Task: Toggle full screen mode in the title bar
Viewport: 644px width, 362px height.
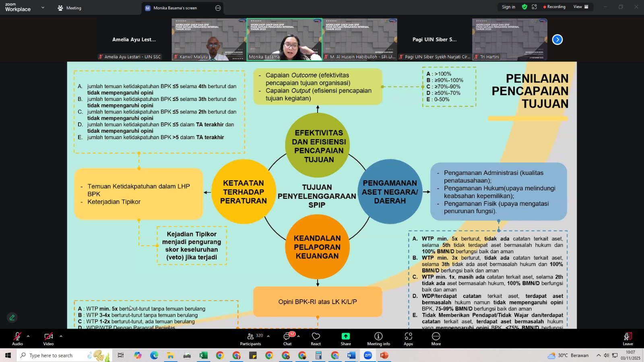Action: 535,7
